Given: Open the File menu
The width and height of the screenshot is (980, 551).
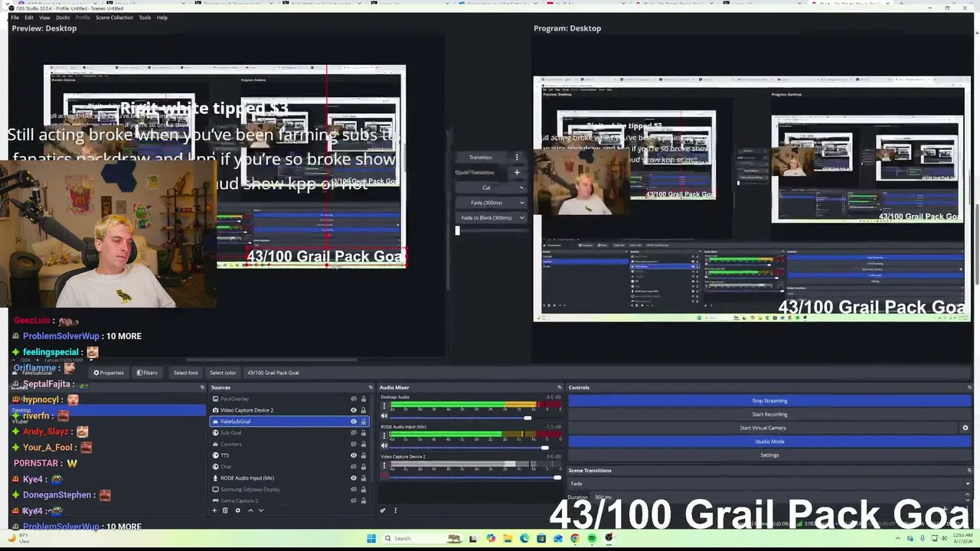Looking at the screenshot, I should pyautogui.click(x=15, y=18).
